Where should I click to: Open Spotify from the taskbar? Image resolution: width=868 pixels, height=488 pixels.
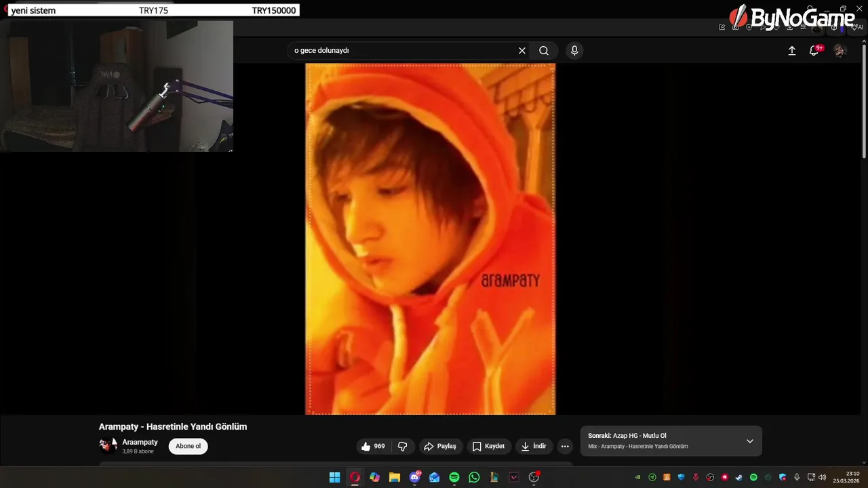(x=454, y=477)
